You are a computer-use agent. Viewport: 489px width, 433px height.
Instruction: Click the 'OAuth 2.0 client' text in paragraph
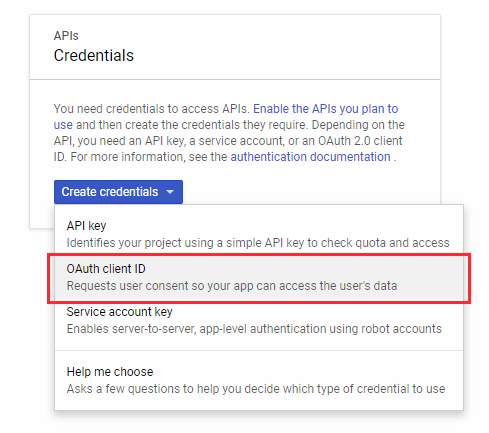click(360, 141)
